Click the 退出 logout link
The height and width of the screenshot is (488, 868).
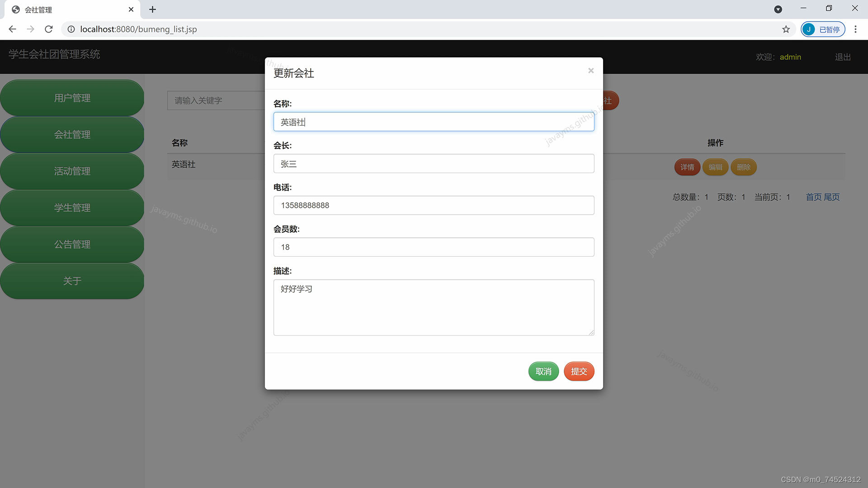(x=843, y=57)
